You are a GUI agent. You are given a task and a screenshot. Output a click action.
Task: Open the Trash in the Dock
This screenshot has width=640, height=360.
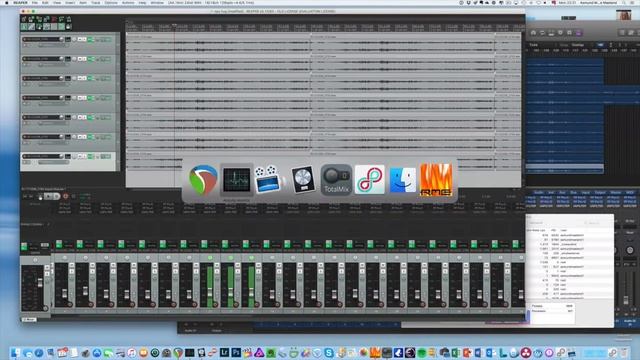pos(624,353)
